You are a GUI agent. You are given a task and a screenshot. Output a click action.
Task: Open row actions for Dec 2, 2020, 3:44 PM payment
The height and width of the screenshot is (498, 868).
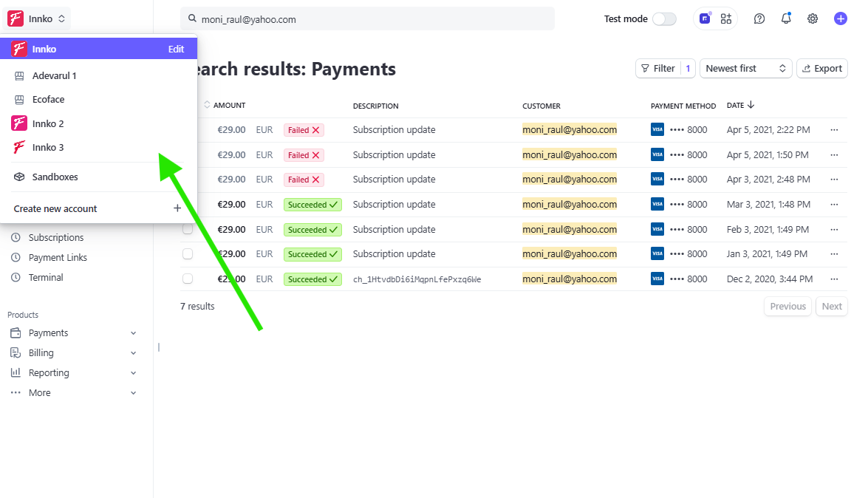pyautogui.click(x=834, y=279)
